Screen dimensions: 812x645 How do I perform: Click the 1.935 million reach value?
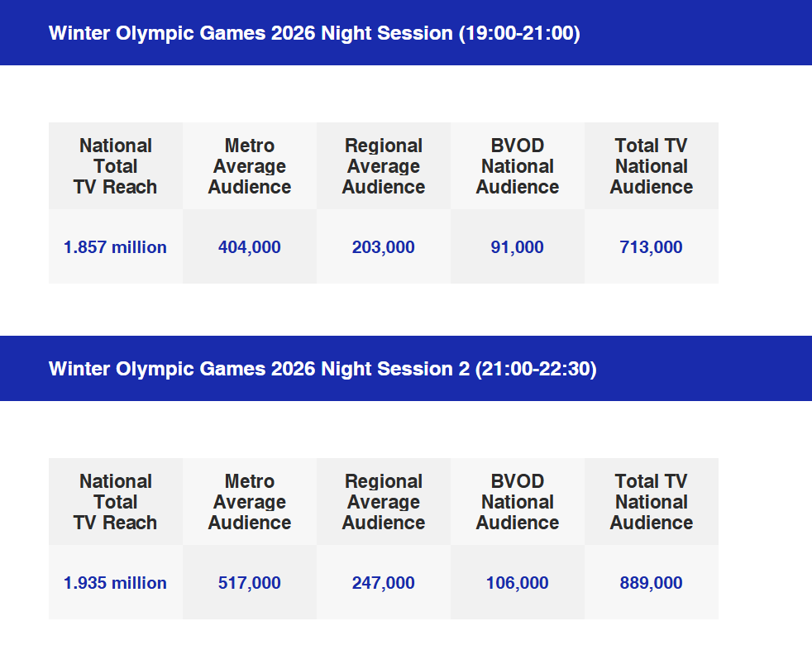115,583
